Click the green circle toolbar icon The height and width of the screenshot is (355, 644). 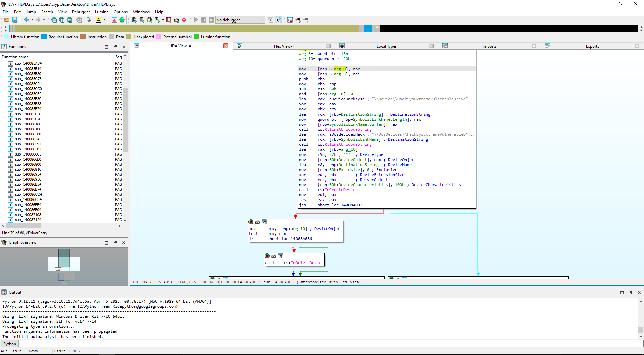tap(122, 20)
